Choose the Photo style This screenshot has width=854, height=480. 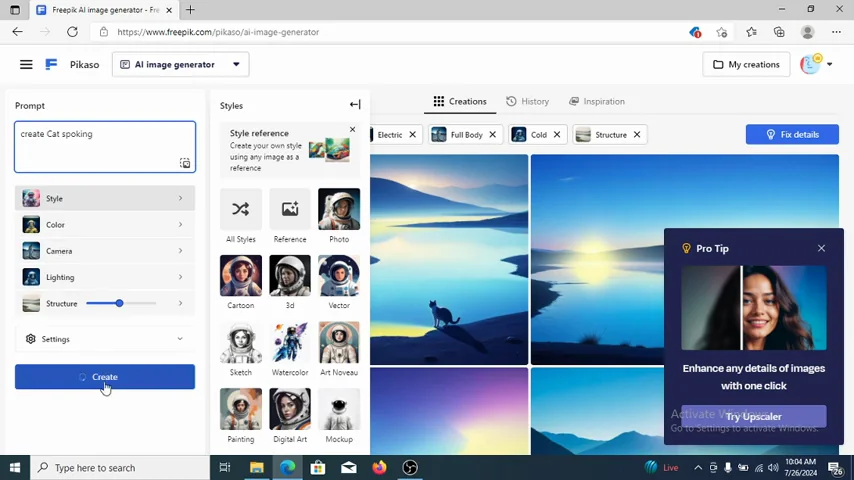(x=339, y=209)
